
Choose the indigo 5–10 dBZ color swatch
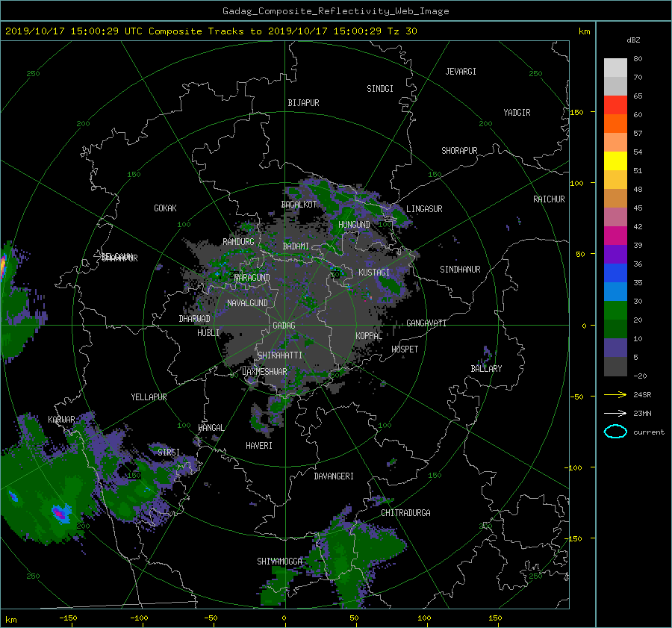coord(615,348)
